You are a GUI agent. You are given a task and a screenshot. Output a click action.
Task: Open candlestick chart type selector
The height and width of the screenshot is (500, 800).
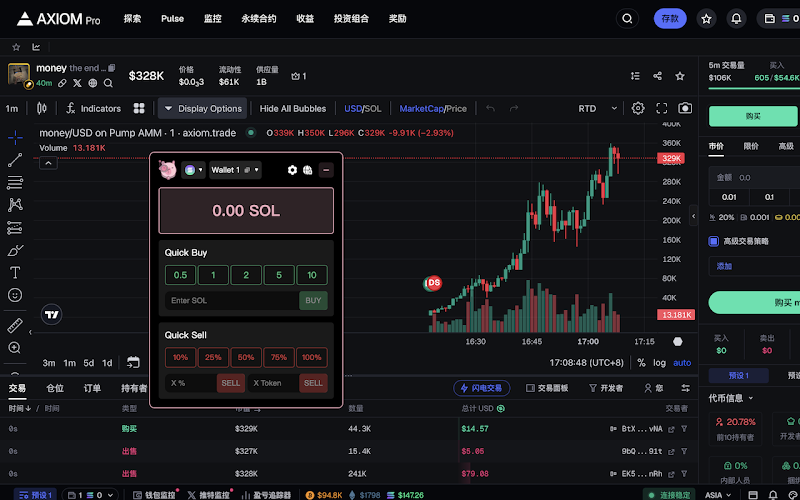click(x=42, y=108)
